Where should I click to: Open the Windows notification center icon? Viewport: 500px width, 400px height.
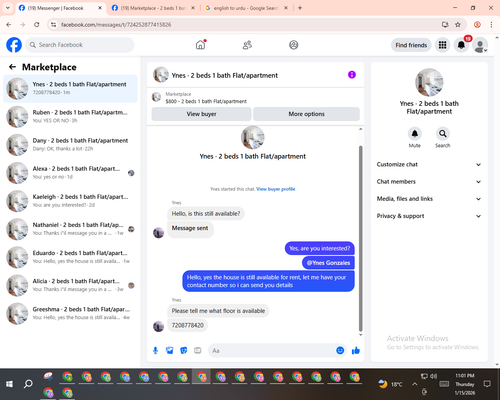point(487,384)
